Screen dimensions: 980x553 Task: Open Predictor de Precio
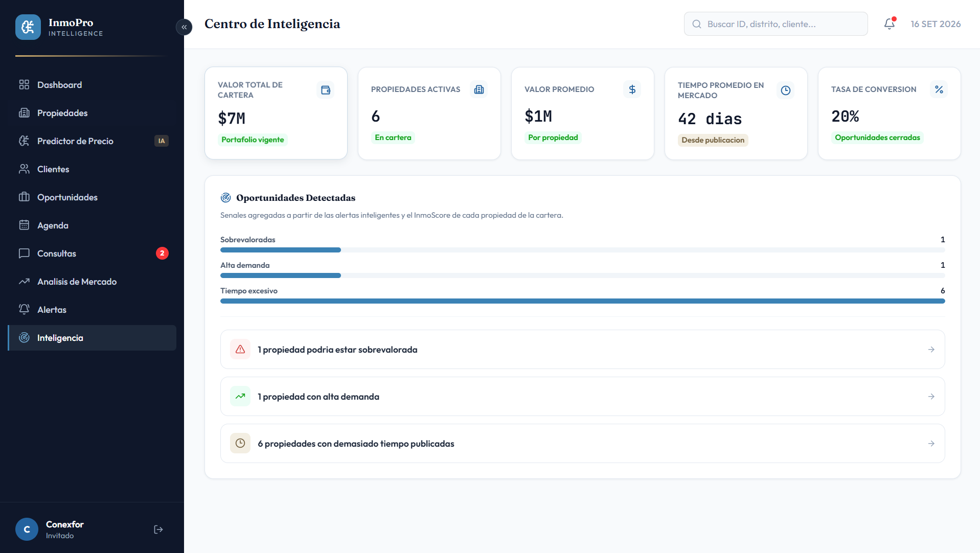coord(92,141)
